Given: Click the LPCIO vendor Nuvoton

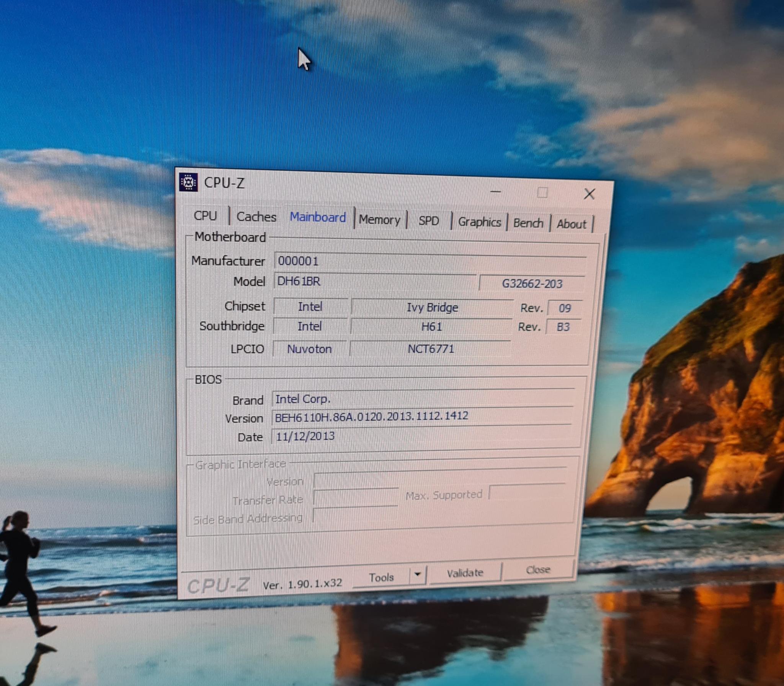Looking at the screenshot, I should tap(309, 349).
